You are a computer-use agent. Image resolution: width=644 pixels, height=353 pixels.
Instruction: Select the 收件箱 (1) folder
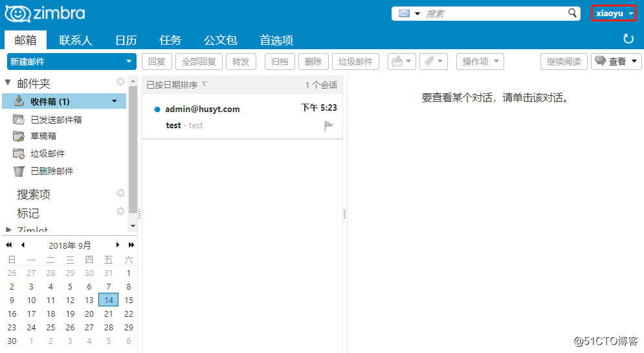pyautogui.click(x=64, y=102)
